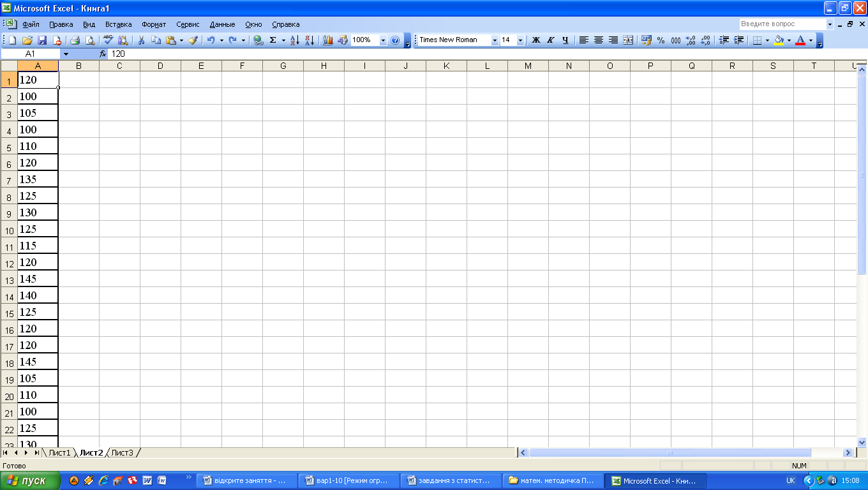868x490 pixels.
Task: Copy the selected cells
Action: (156, 40)
